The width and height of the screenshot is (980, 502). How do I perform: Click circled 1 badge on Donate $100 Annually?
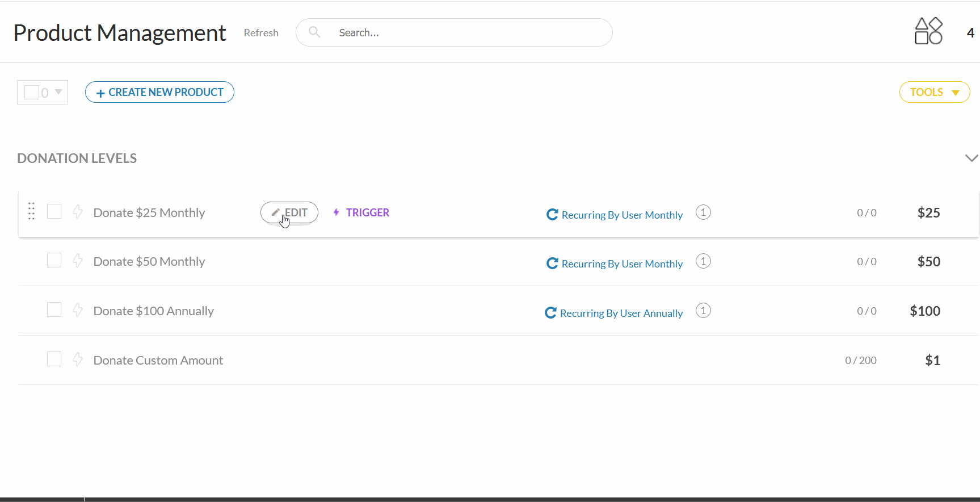coord(703,311)
